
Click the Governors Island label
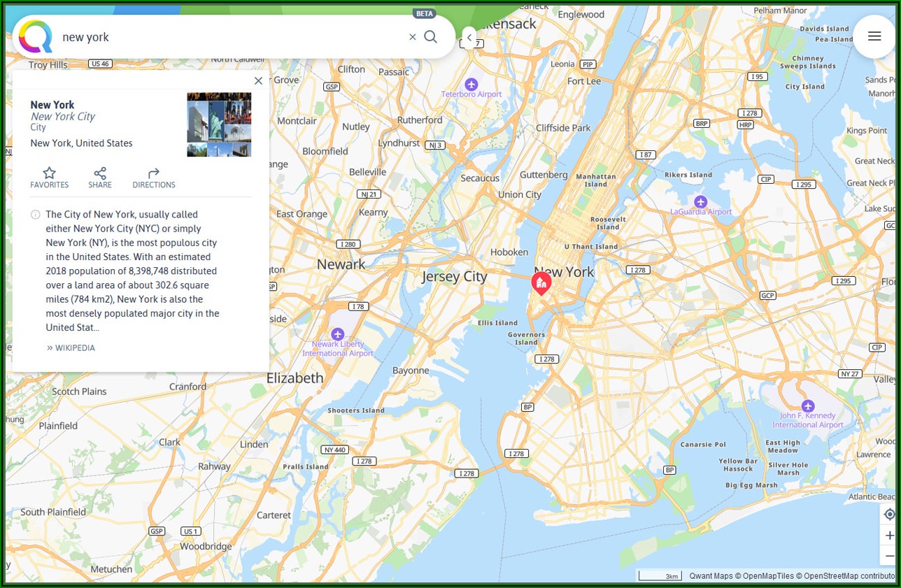(x=526, y=338)
